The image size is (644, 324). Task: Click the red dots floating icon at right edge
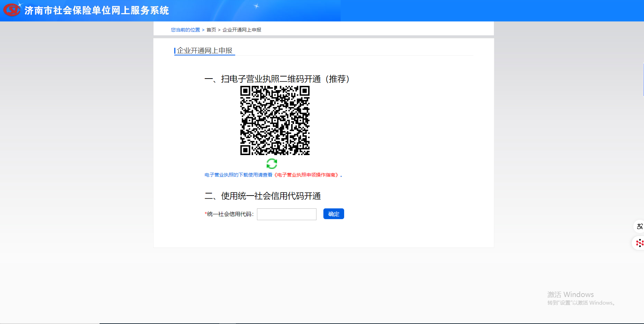(x=639, y=243)
